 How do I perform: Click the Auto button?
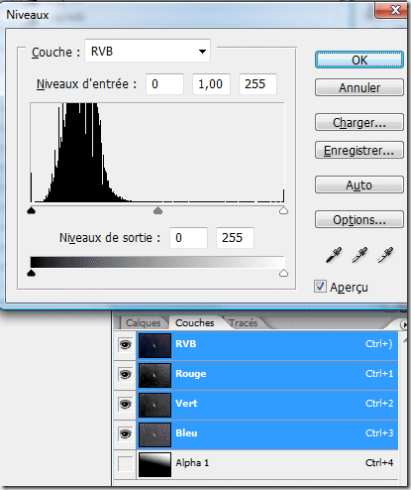(359, 185)
